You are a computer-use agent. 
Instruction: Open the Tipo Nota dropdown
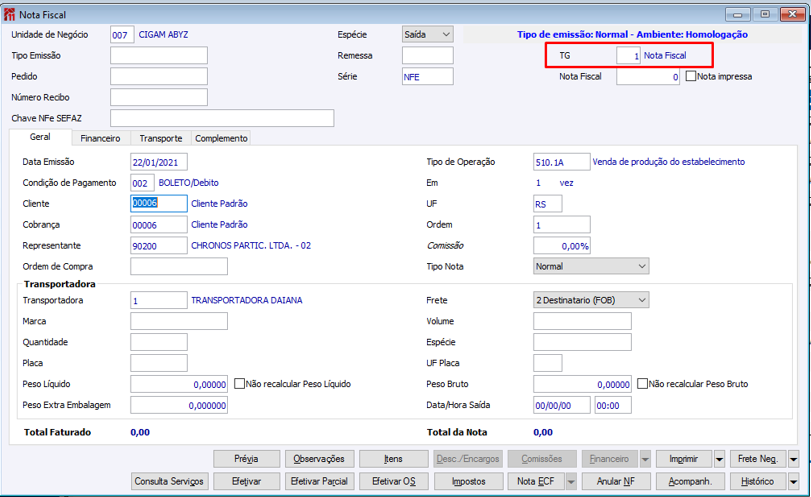pyautogui.click(x=591, y=266)
